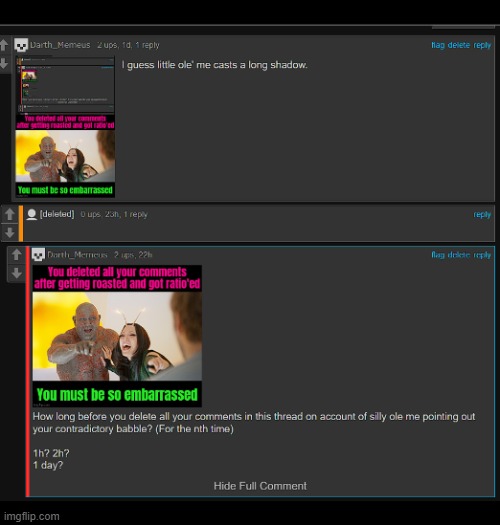500x525 pixels.
Task: Reply to the [deleted] comment
Action: coord(482,214)
